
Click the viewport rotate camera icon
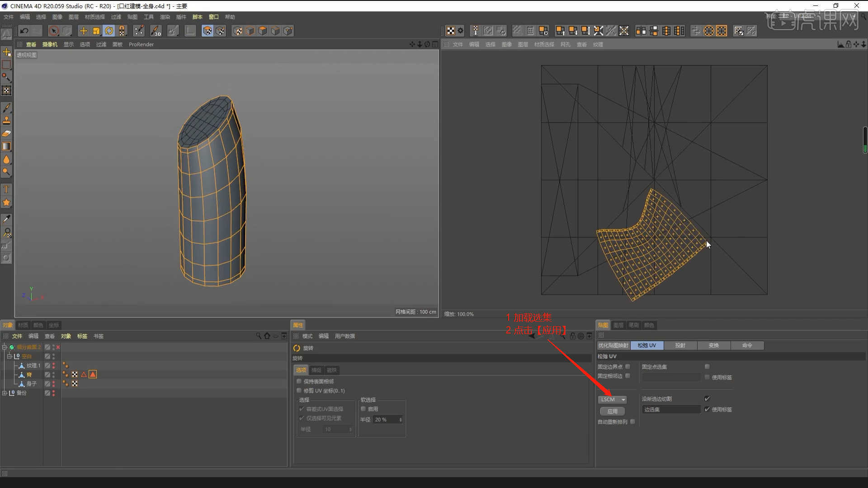tap(427, 44)
